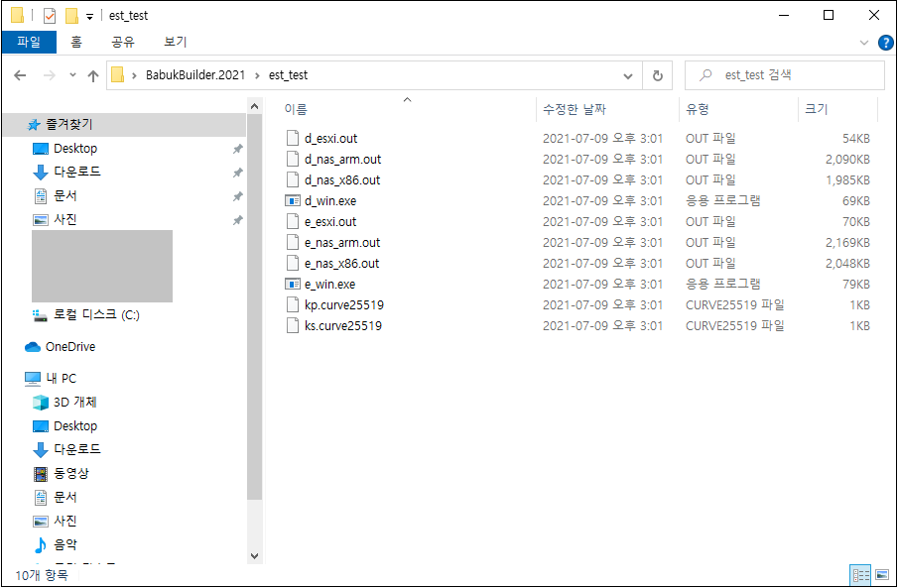Click the d_nas_arm.out file icon
898x588 pixels.
pyautogui.click(x=293, y=159)
